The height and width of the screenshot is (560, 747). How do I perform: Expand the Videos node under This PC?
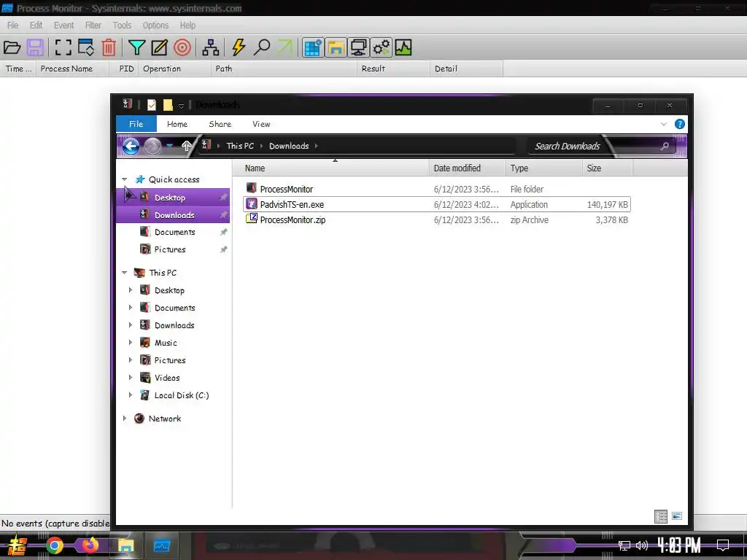[x=131, y=377]
